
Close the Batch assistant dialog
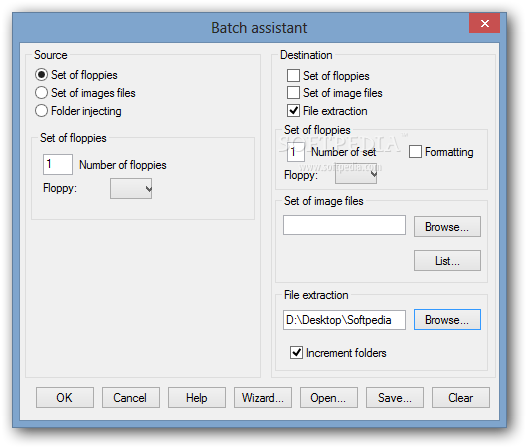[485, 23]
